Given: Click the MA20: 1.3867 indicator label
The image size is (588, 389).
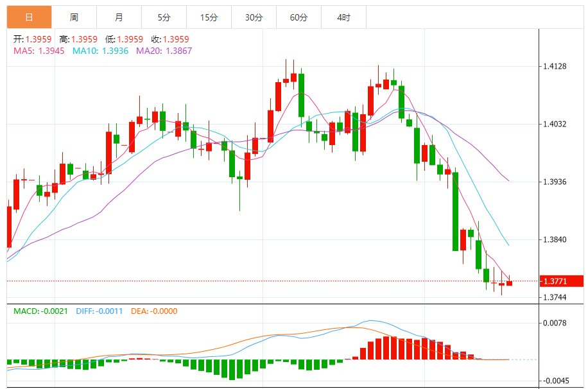Looking at the screenshot, I should (x=164, y=51).
